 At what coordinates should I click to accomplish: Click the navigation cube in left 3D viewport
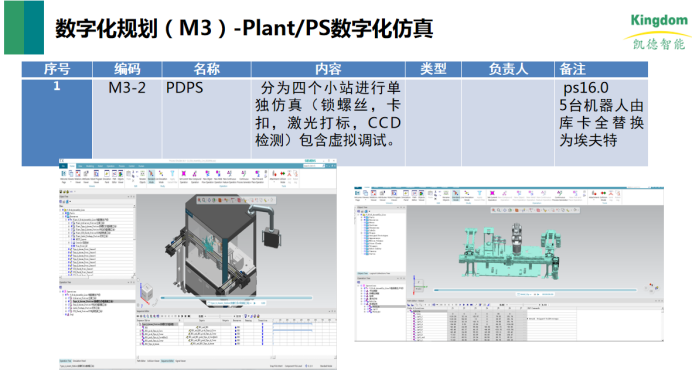coord(147,292)
